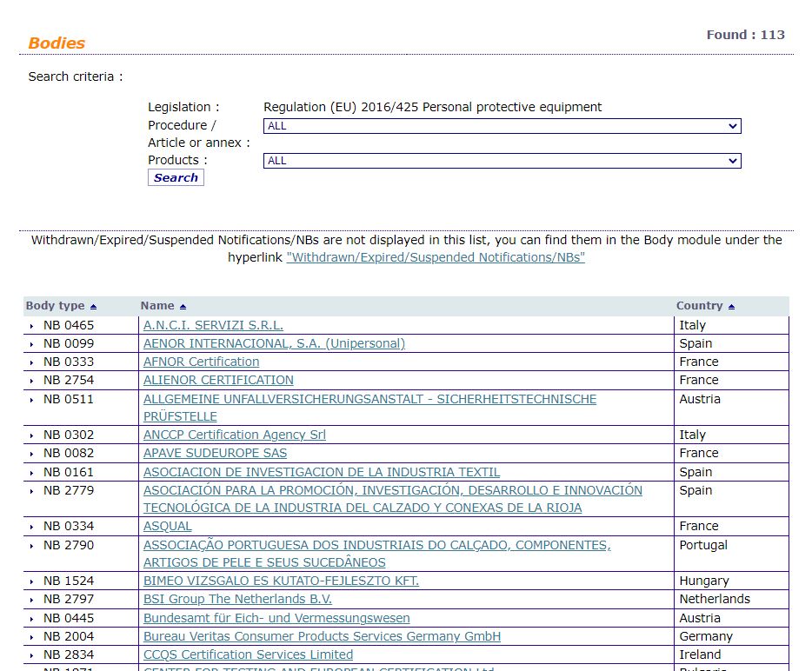Click arrow bullet beside NB 1524
Image resolution: width=812 pixels, height=671 pixels.
point(32,581)
